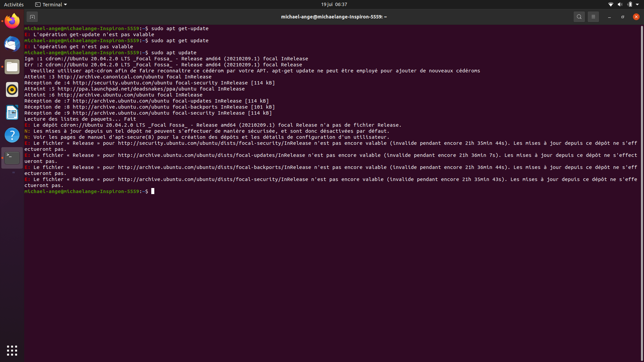Viewport: 644px width, 362px height.
Task: Open Thunderbird mail from the dock
Action: click(x=12, y=44)
